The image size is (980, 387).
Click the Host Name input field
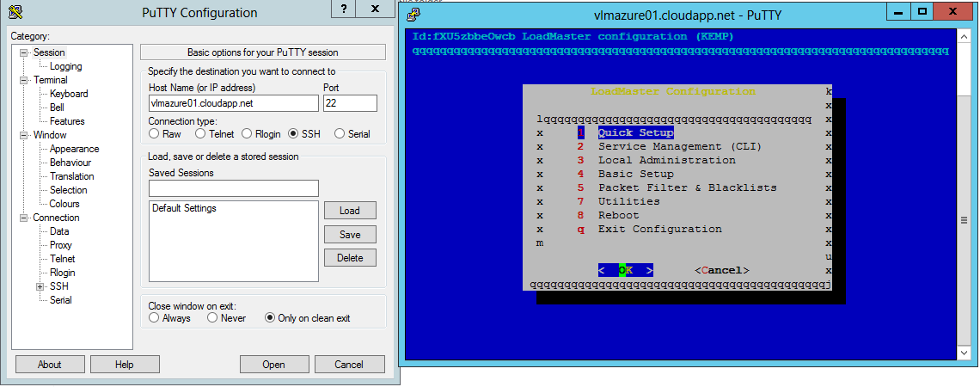click(x=234, y=103)
